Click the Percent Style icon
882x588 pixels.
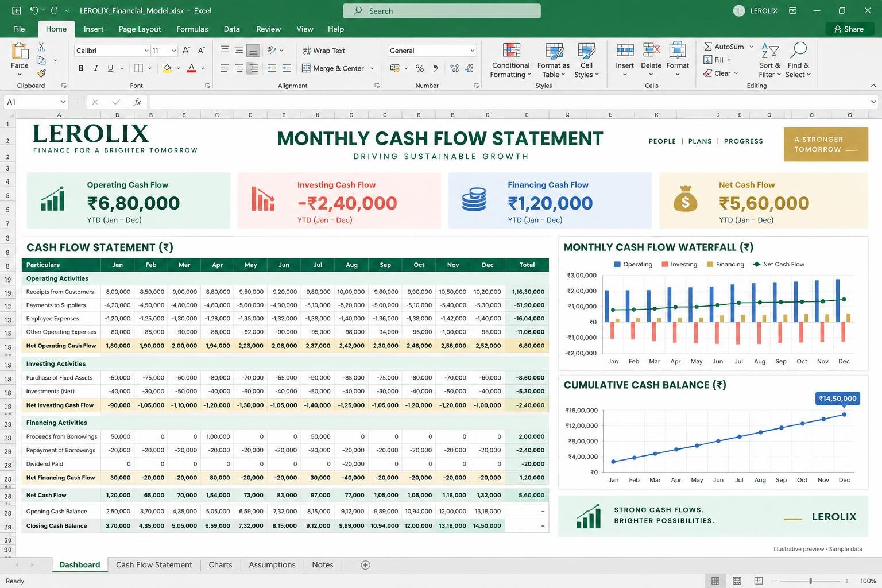click(x=420, y=68)
